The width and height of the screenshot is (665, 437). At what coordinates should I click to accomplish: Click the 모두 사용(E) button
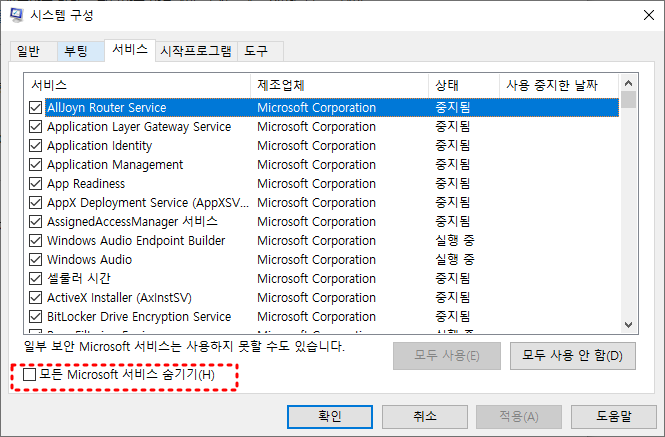click(447, 356)
